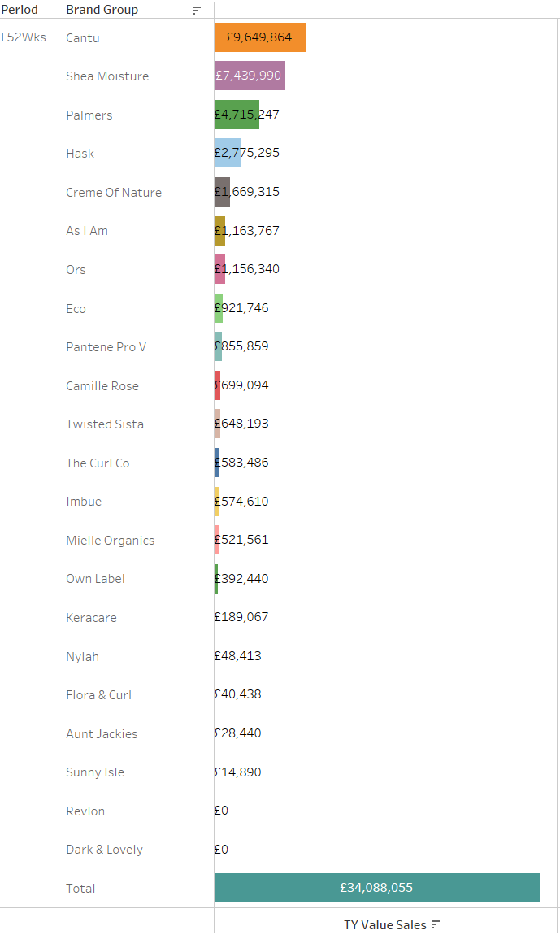
Task: Select the orange Cantu sales bar
Action: [x=260, y=37]
